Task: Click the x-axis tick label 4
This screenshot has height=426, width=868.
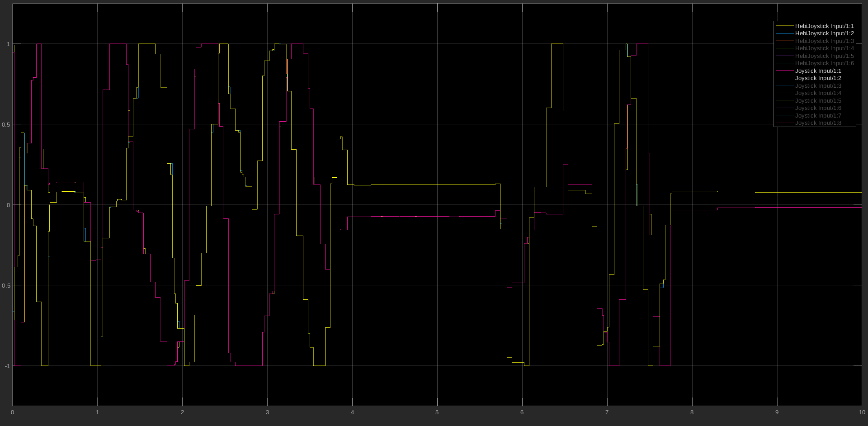Action: point(352,412)
